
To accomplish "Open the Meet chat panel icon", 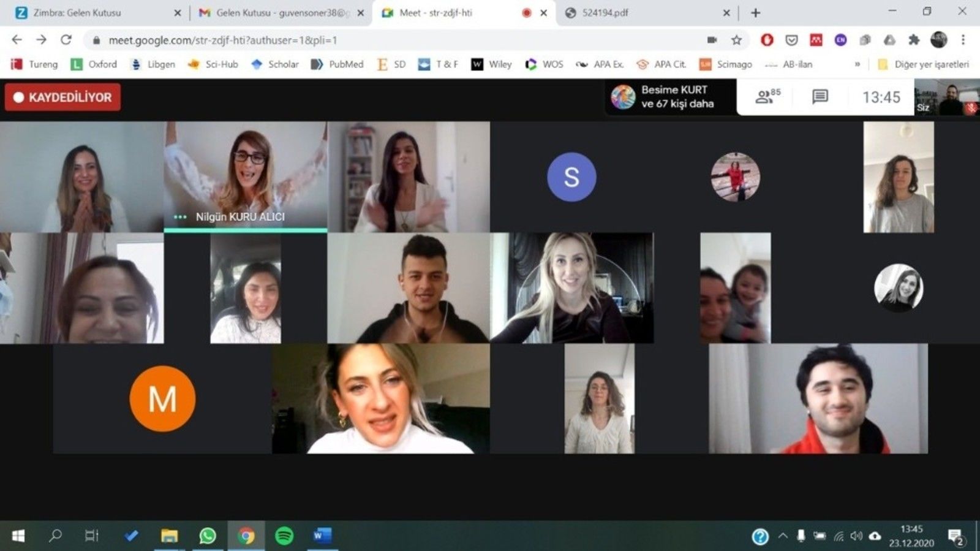I will (x=820, y=96).
